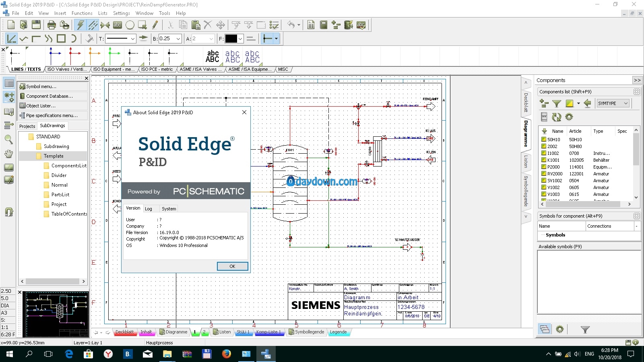Toggle checkbox for component SV1002
644x362 pixels.
pyautogui.click(x=543, y=181)
